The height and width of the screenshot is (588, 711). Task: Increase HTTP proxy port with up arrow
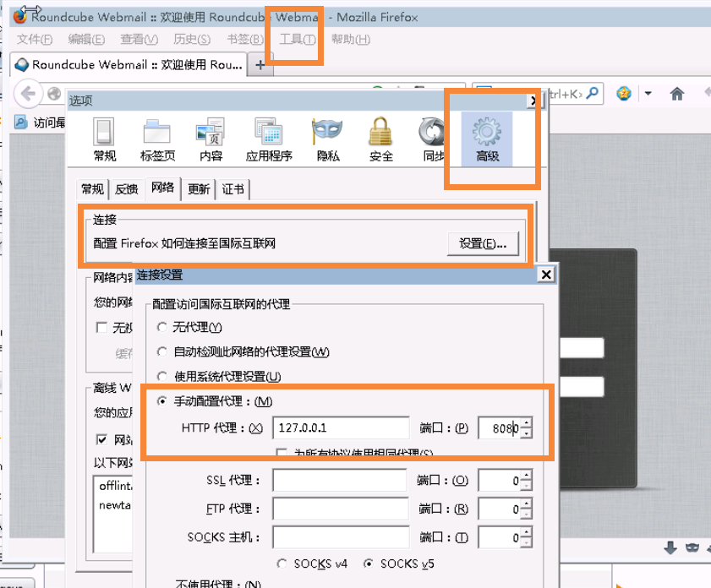(526, 423)
